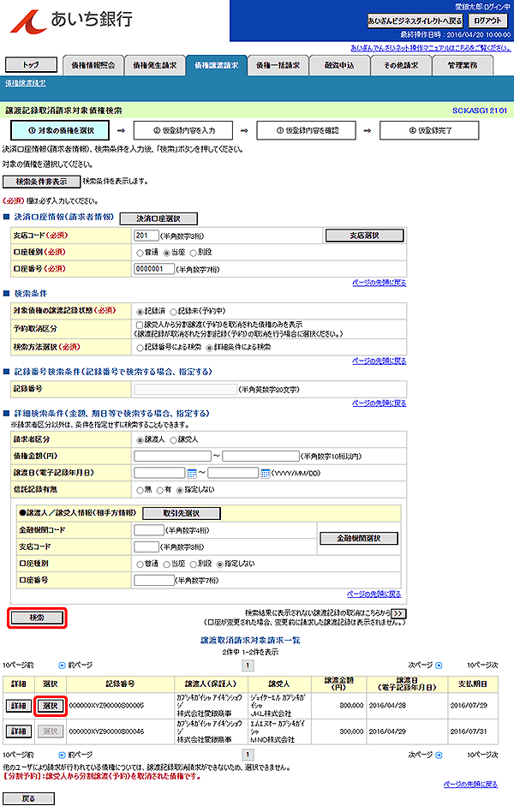This screenshot has width=514, height=812.
Task: Select 普通 for counterparty 口座種別
Action: coord(140,564)
